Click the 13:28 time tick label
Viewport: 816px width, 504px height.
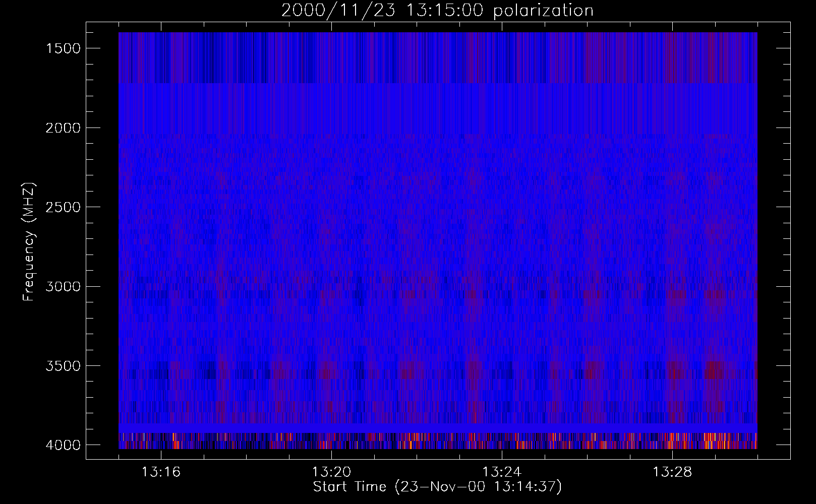tap(672, 472)
